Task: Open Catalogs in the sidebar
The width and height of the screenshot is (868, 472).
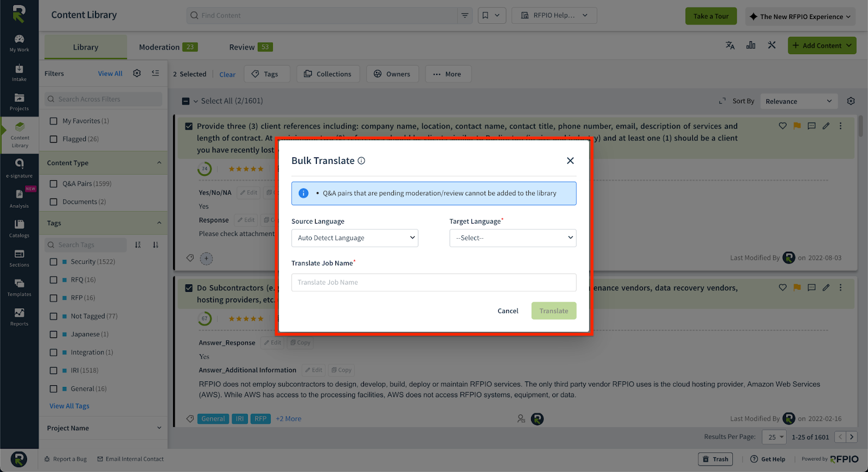Action: [19, 228]
